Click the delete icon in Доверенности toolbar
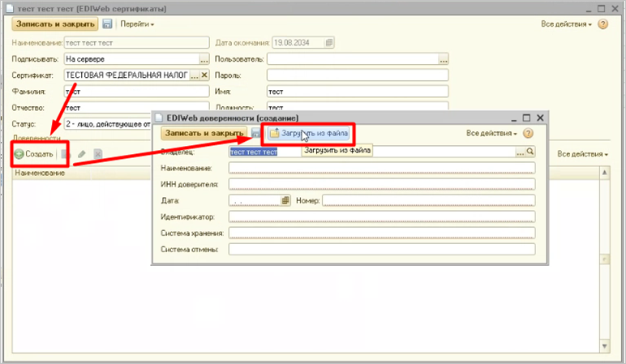The height and width of the screenshot is (364, 626). [98, 154]
